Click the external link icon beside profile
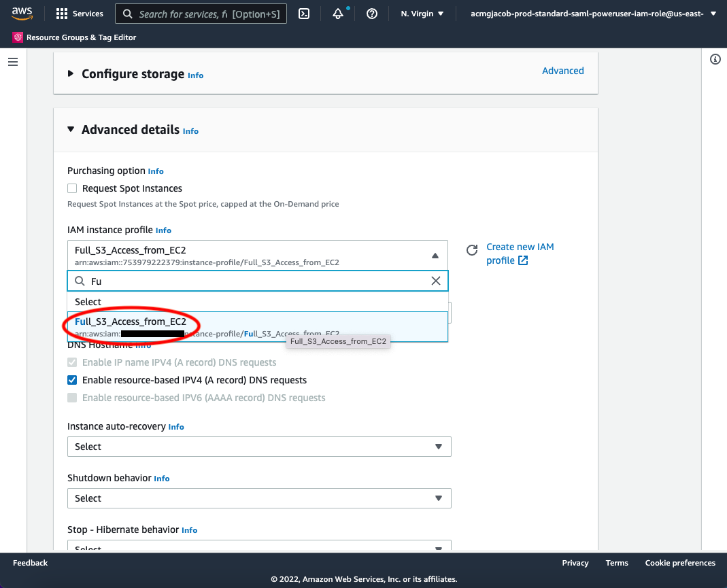The width and height of the screenshot is (727, 588). coord(523,260)
